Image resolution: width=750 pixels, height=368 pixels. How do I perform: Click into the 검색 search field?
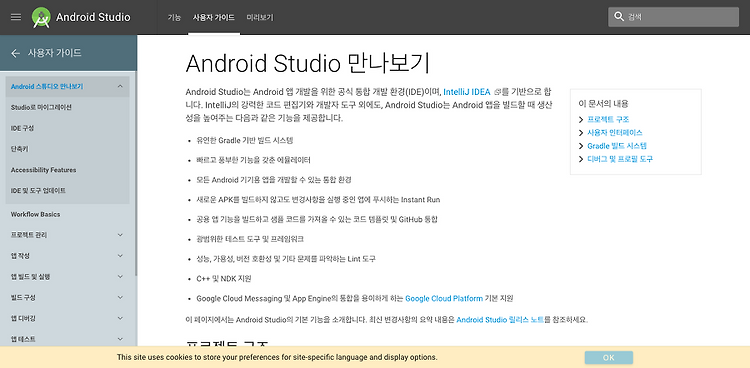click(673, 17)
